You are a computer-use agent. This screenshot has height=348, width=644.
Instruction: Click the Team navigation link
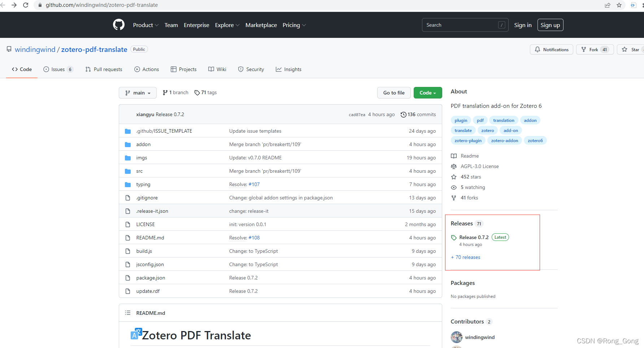click(171, 25)
